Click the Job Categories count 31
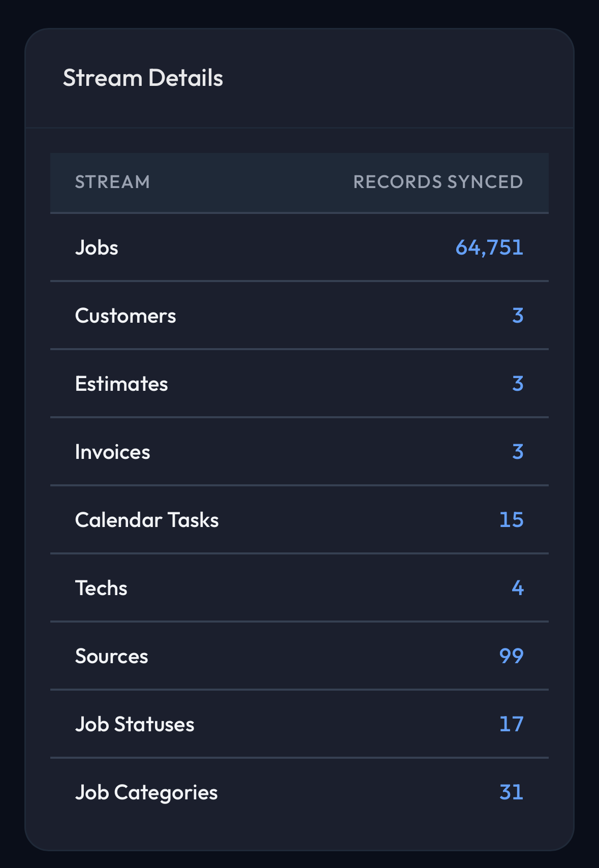This screenshot has width=599, height=868. click(x=511, y=792)
